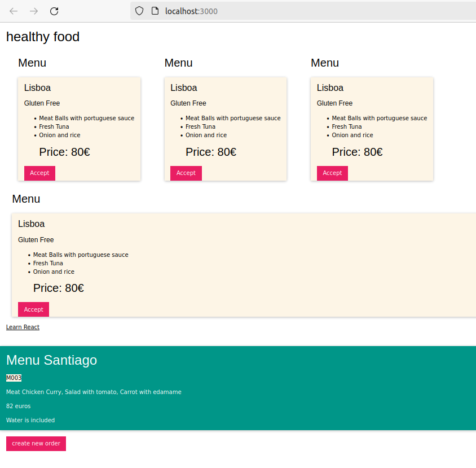Click the browser forward arrow
Image resolution: width=476 pixels, height=468 pixels.
tap(34, 11)
